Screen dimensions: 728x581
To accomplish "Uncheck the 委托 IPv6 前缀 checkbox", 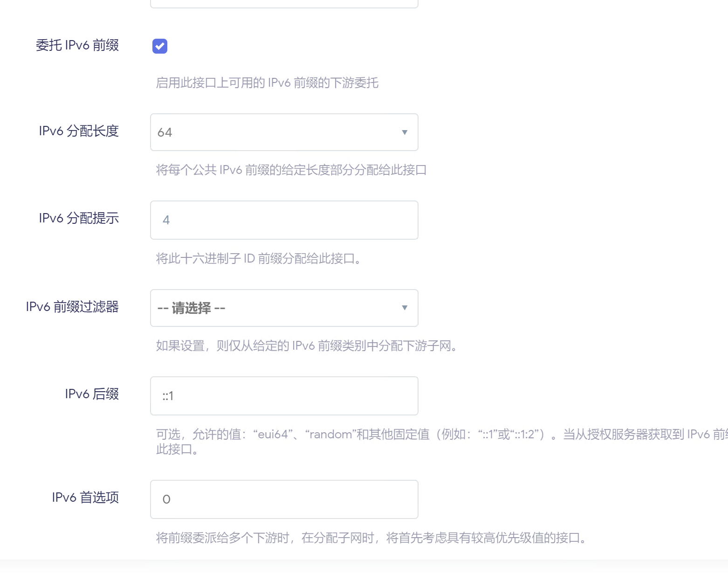I will [160, 46].
